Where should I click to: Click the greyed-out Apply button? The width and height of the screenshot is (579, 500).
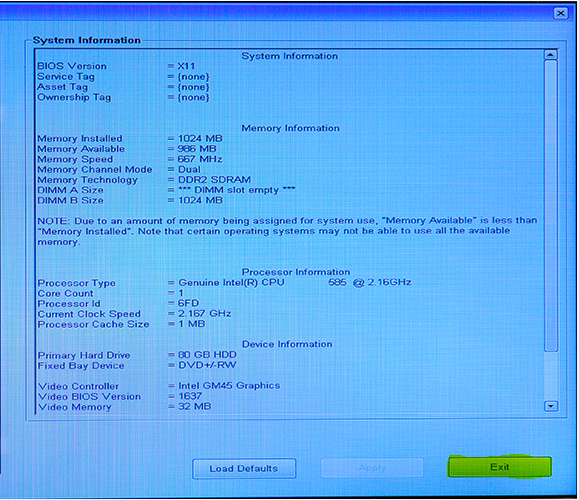[x=372, y=468]
